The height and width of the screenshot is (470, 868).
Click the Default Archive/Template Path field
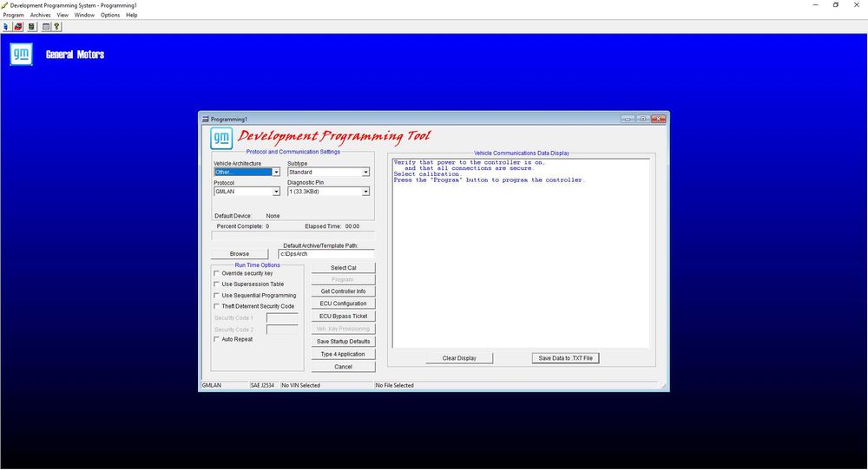(x=326, y=254)
